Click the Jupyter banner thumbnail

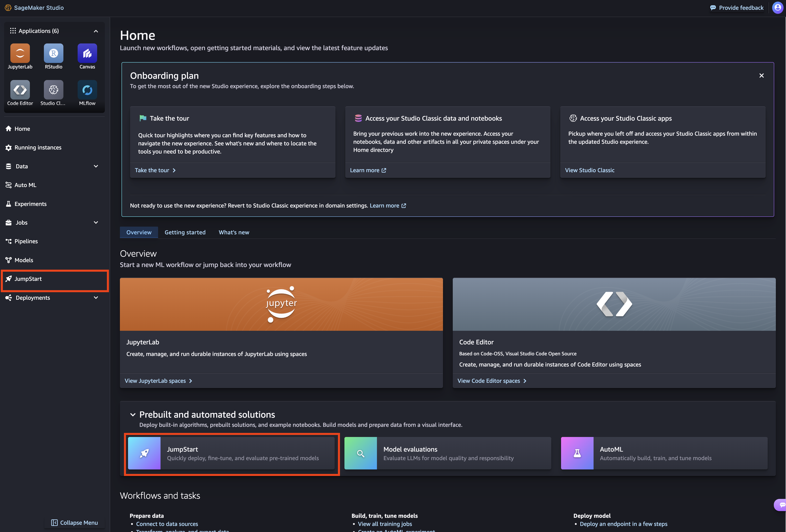click(x=281, y=304)
